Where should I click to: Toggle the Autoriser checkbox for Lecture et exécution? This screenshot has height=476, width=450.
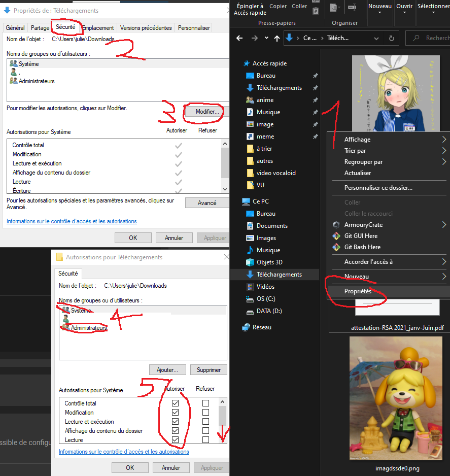click(x=175, y=422)
